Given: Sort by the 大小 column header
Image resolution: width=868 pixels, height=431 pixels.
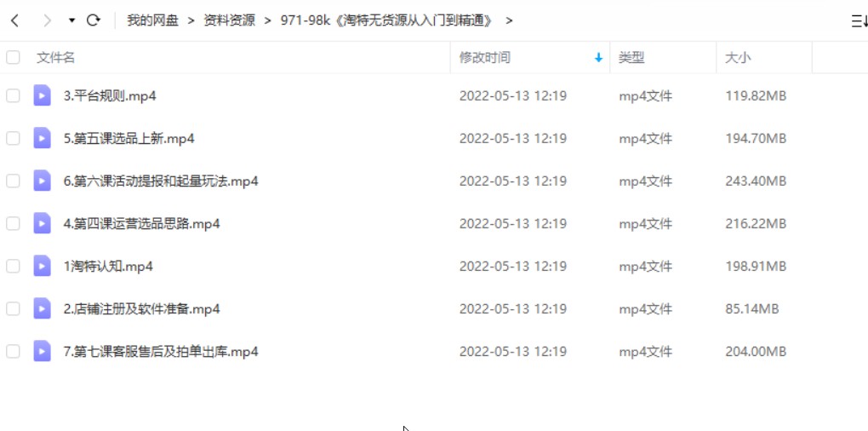Looking at the screenshot, I should (x=739, y=57).
